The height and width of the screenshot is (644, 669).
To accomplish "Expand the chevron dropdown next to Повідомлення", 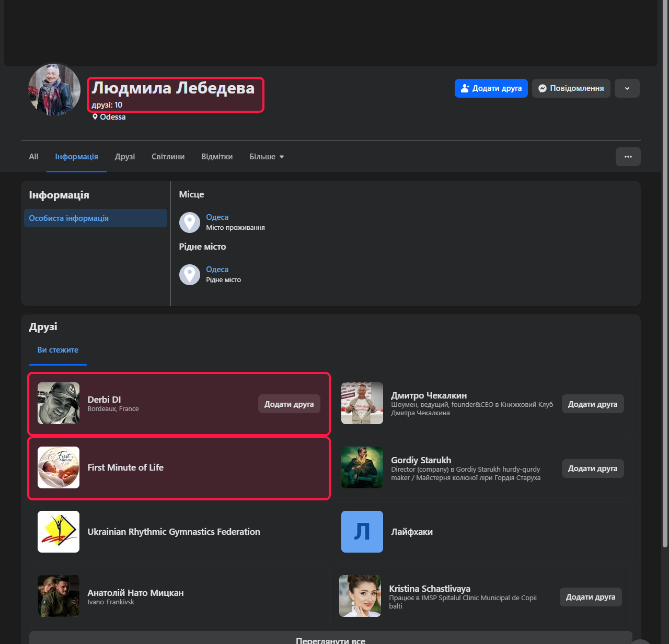I will 627,88.
